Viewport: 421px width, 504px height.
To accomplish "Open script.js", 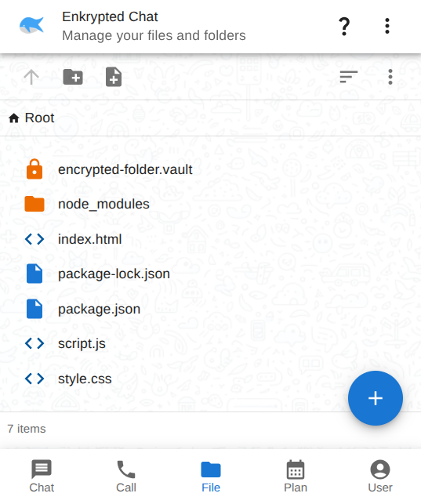I will [x=82, y=344].
